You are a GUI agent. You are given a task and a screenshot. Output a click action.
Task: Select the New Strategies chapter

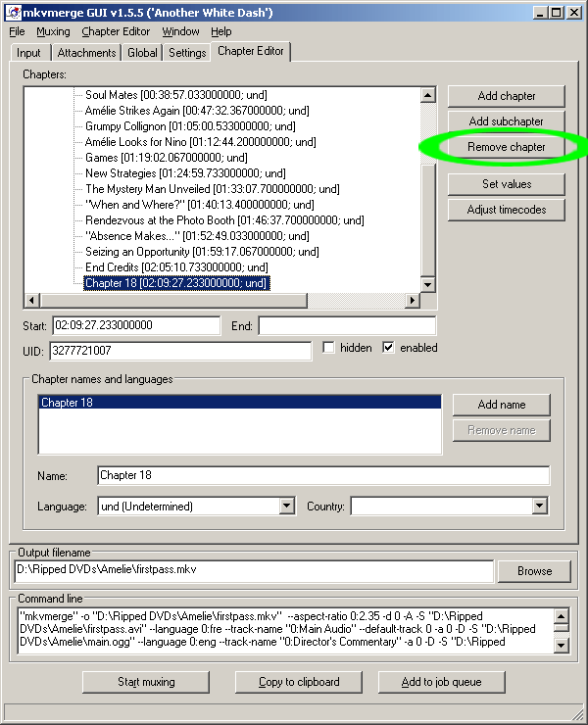pos(185,173)
